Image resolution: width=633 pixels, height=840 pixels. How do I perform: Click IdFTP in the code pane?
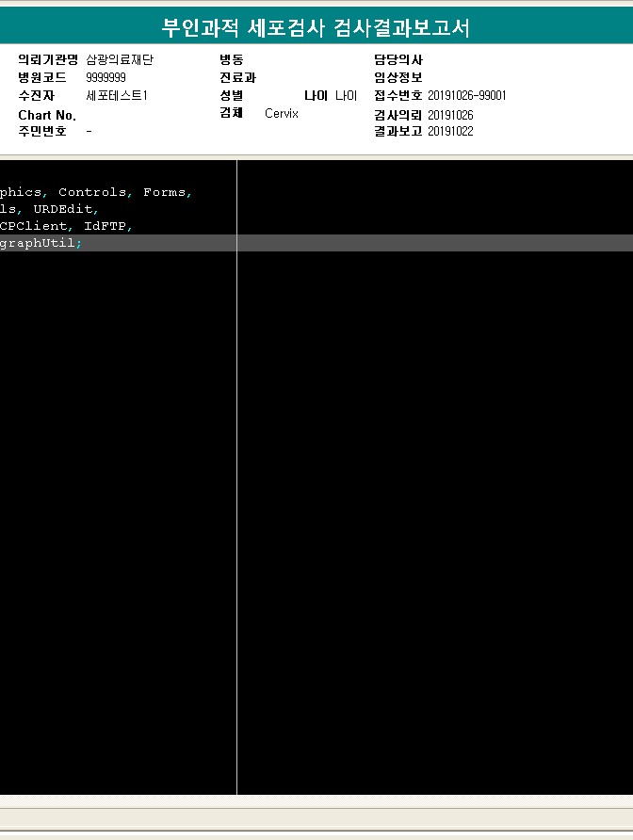pos(105,226)
